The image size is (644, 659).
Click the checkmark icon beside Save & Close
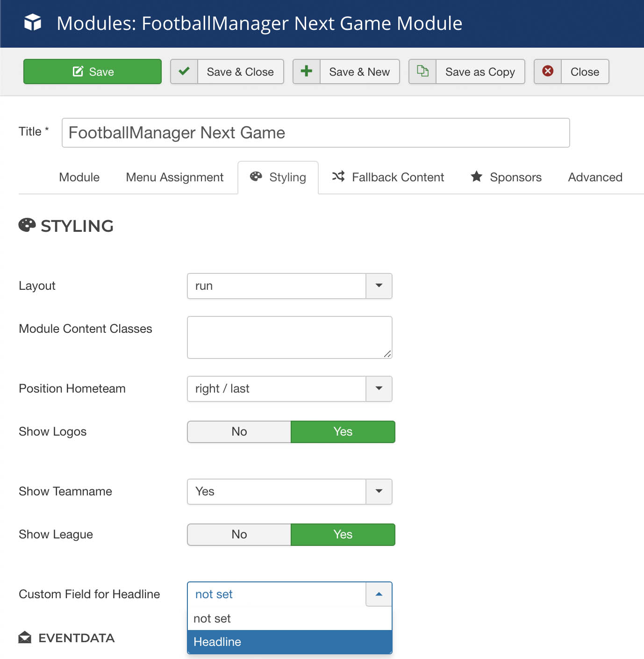tap(184, 72)
